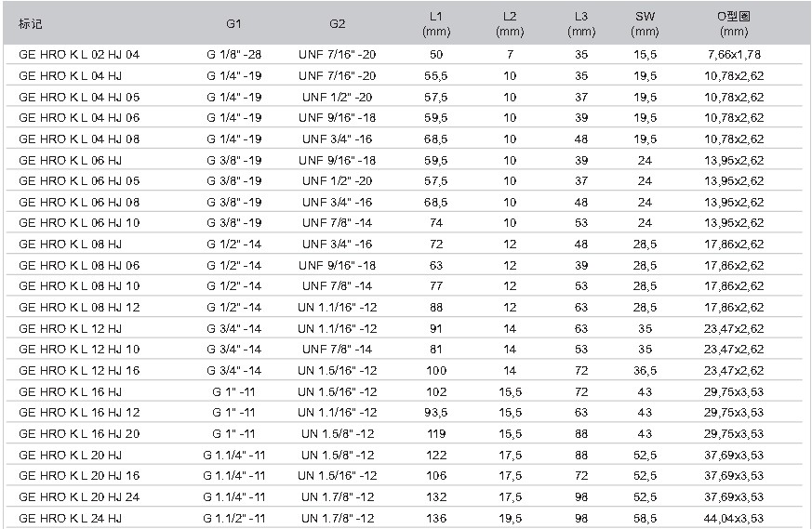Viewport: 812px width, 529px height.
Task: Click the UNF 7/16" -20 cell in first row
Action: [x=337, y=54]
